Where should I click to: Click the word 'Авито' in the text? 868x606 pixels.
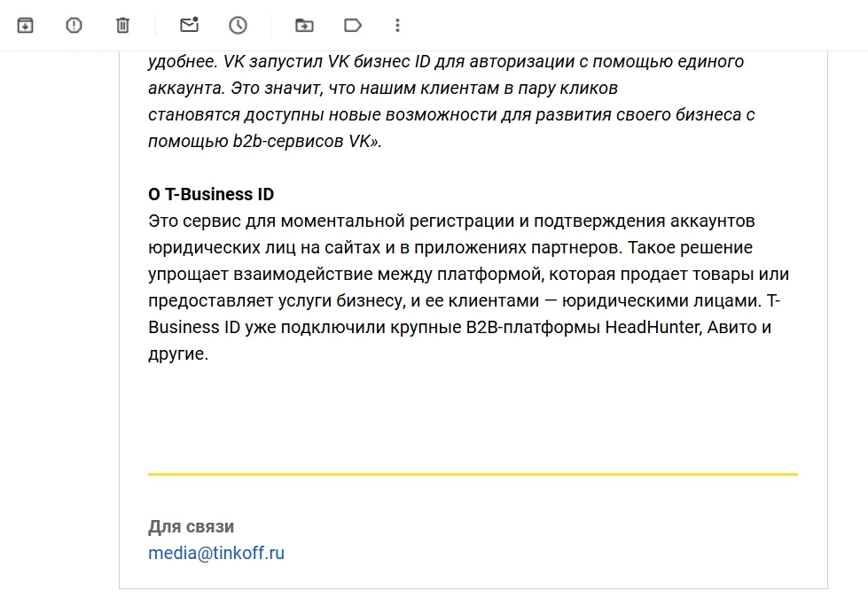pyautogui.click(x=734, y=328)
